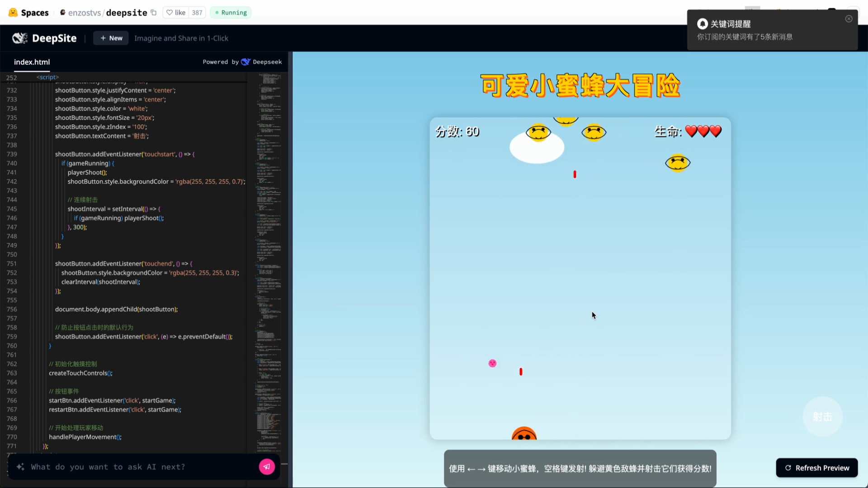Send the AI prompt with pink arrow
This screenshot has width=868, height=488.
[267, 467]
